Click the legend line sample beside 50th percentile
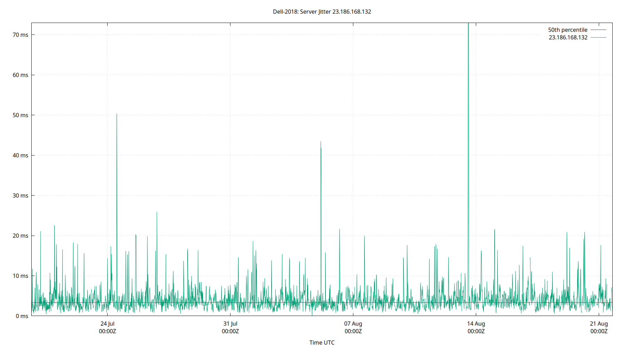Screen dimensions: 644x348 pyautogui.click(x=598, y=30)
